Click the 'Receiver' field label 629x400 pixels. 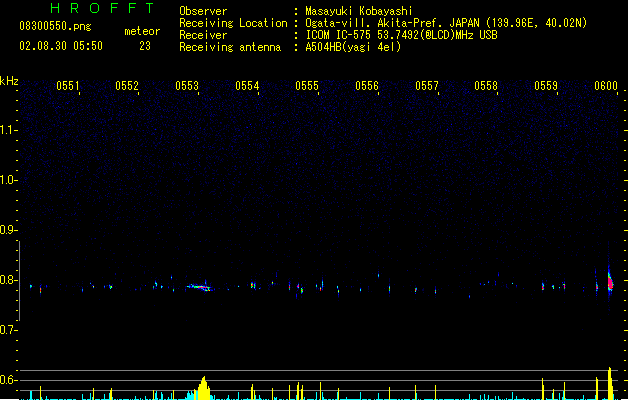(203, 35)
